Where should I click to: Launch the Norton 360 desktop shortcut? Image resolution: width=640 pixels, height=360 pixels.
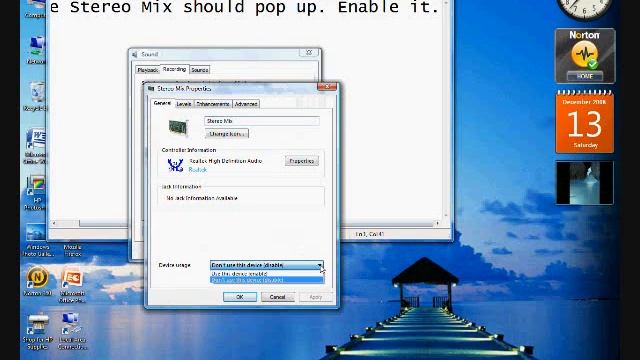tap(38, 281)
